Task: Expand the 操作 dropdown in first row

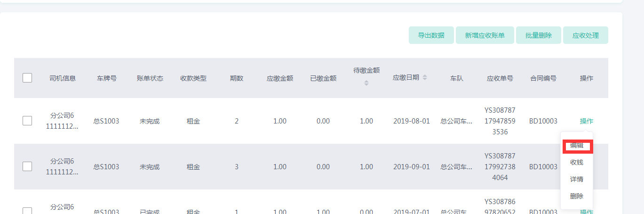Action: pyautogui.click(x=586, y=121)
